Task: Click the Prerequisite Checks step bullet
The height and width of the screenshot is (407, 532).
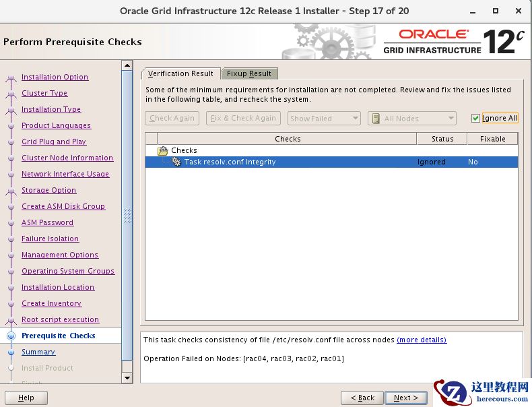Action: tap(11, 336)
